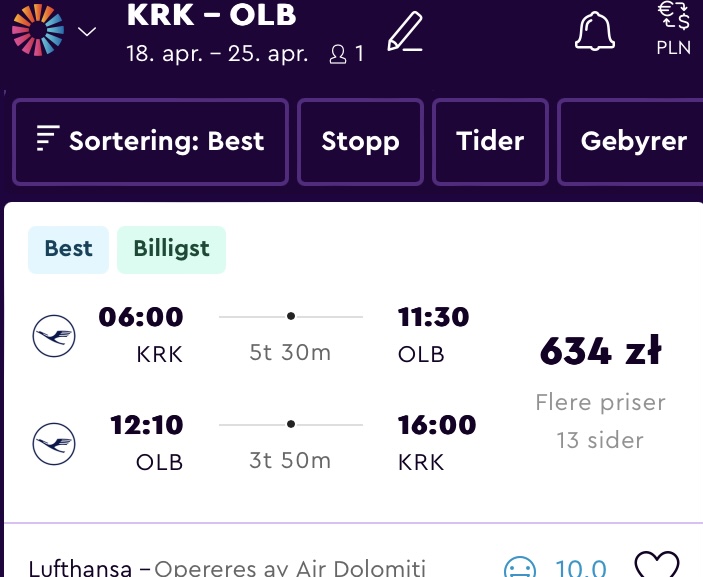This screenshot has height=577, width=703.
Task: View Flere priser 13 sider
Action: [600, 421]
